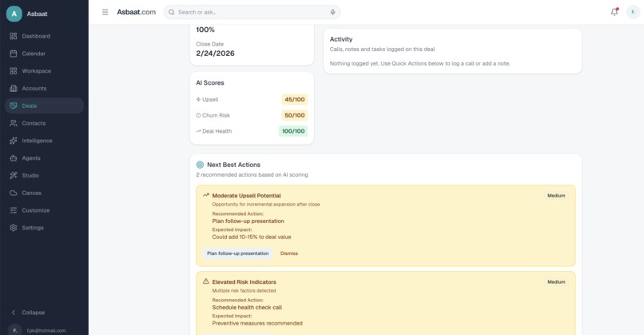Click '2 recommended actions based on AI scoring'
Screen dimensions: 644x335
252,174
